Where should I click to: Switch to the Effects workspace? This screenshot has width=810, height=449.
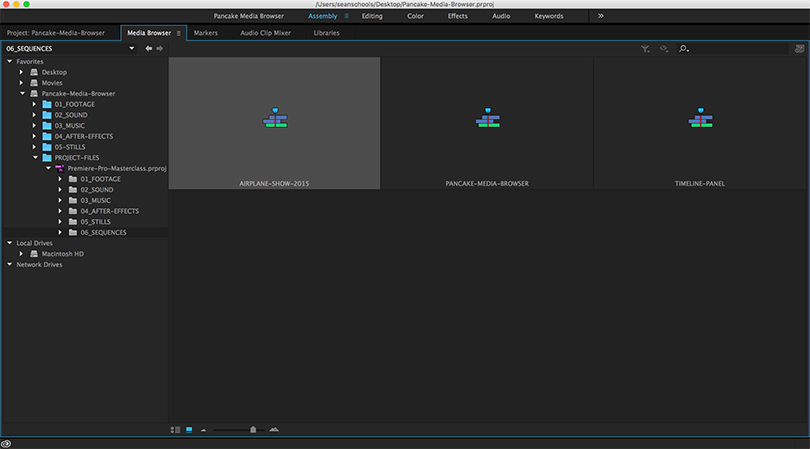click(x=458, y=16)
